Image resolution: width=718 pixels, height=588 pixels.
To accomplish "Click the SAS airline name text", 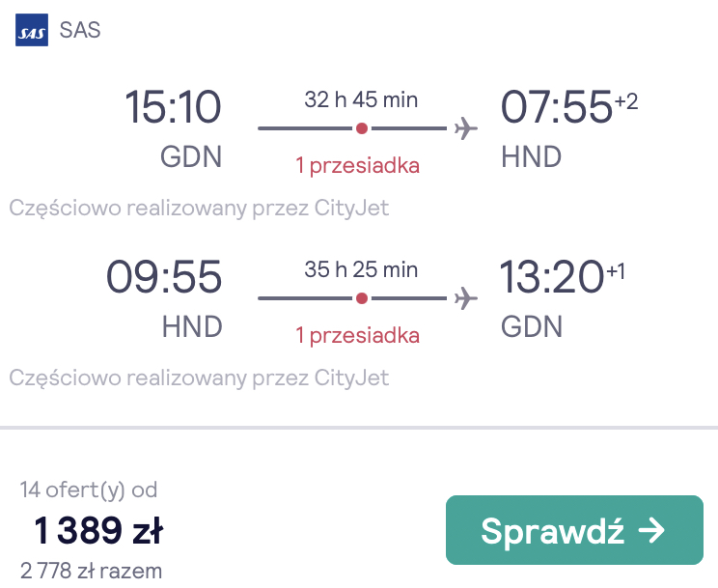I will [x=80, y=30].
